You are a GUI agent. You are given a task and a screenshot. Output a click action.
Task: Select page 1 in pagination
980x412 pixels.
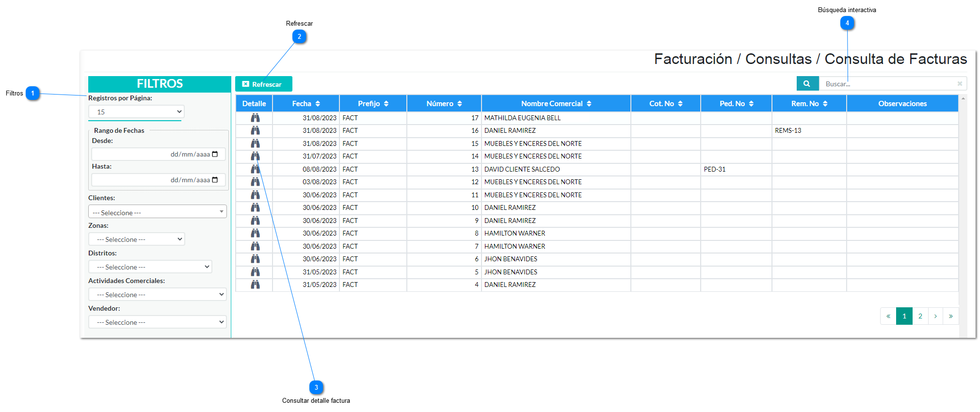[904, 316]
